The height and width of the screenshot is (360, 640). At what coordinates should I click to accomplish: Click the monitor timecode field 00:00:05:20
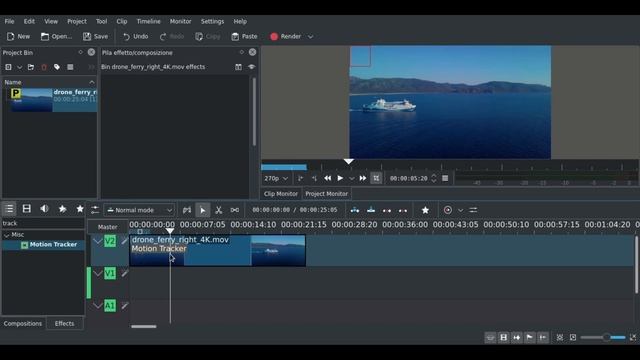pos(408,178)
